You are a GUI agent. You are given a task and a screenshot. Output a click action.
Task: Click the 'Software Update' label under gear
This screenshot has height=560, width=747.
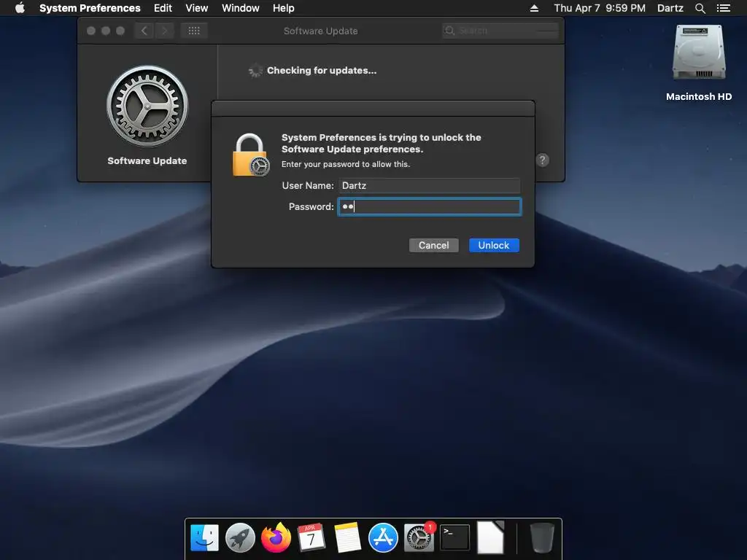(147, 161)
